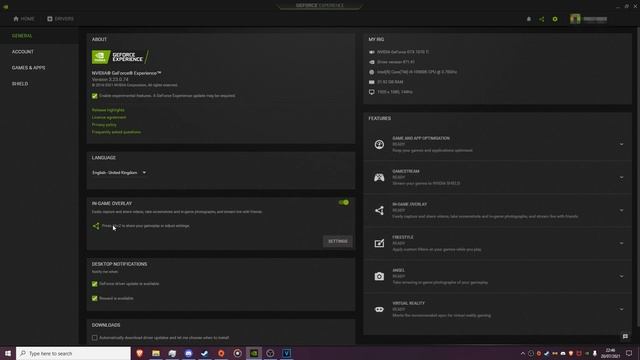Click the GeForce Experience taskbar icon

(x=254, y=353)
